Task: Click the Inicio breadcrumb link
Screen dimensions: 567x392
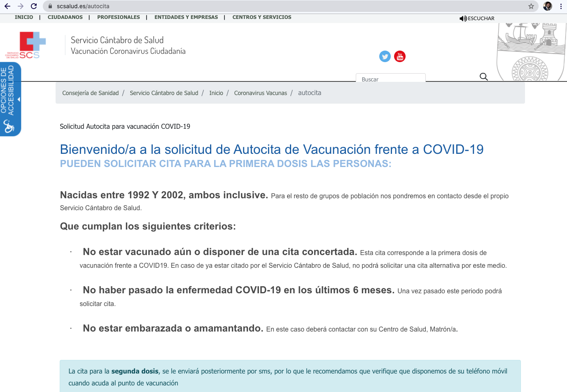Action: 216,93
